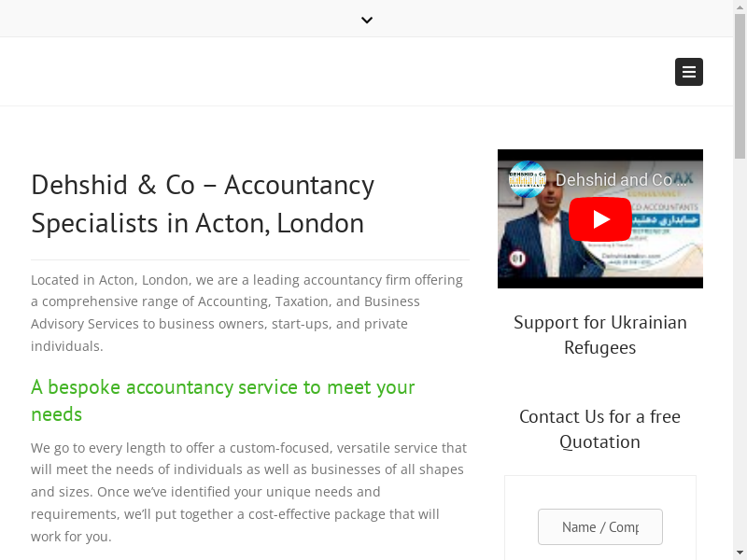Click the blue Persian text banner in thumbnail
This screenshot has width=747, height=560.
pyautogui.click(x=666, y=220)
